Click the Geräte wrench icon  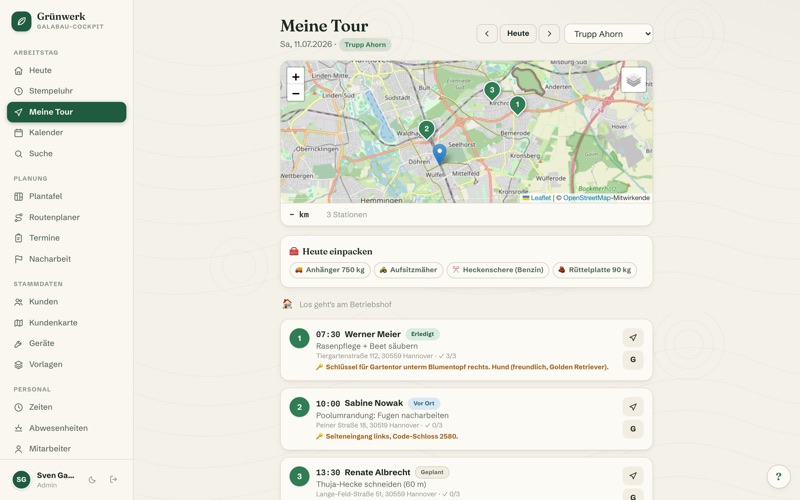click(18, 344)
